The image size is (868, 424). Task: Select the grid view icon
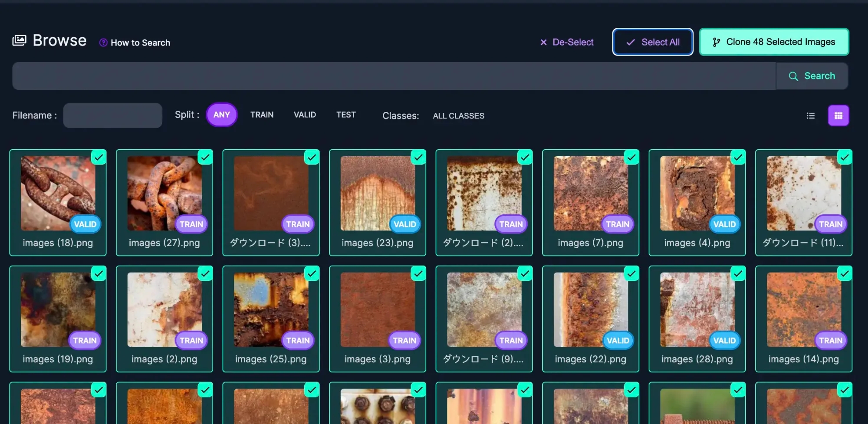click(838, 115)
